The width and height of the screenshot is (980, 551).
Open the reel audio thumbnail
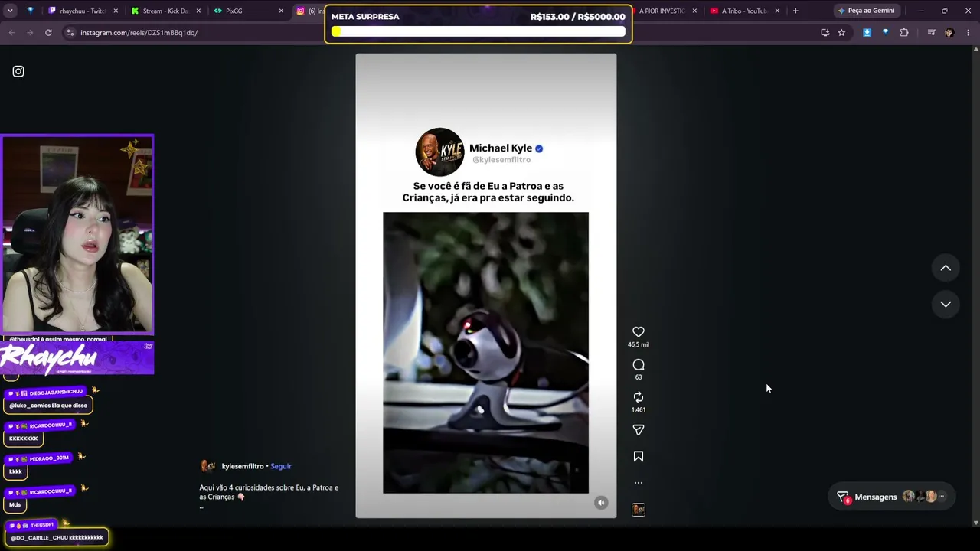pyautogui.click(x=639, y=510)
